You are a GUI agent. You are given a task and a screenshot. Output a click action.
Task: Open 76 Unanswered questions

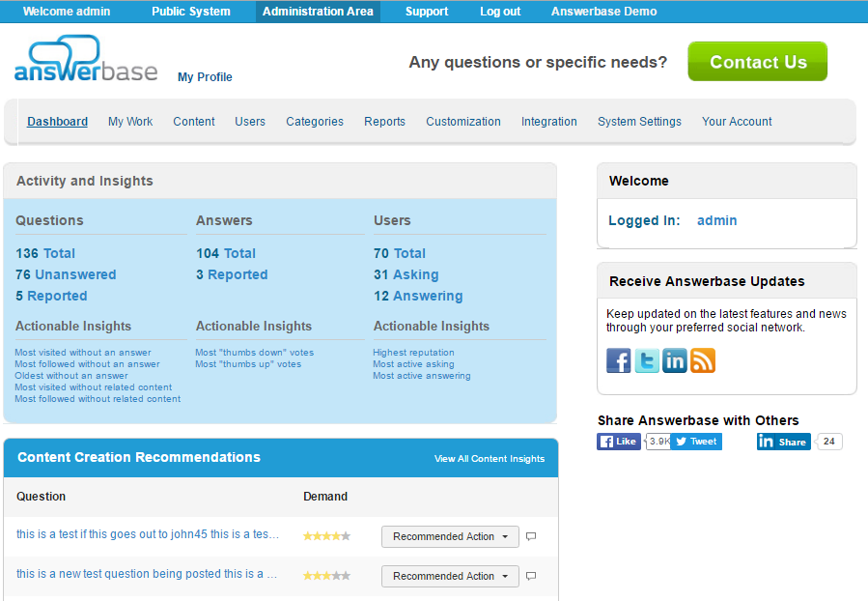pyautogui.click(x=66, y=274)
